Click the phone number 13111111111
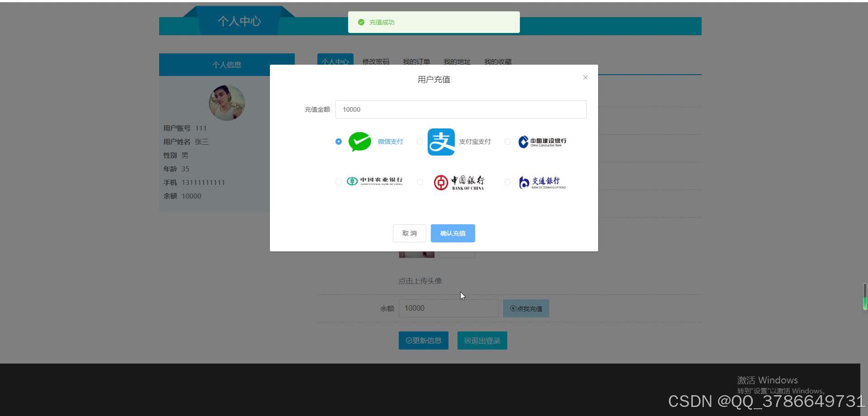The height and width of the screenshot is (416, 868). (x=203, y=183)
